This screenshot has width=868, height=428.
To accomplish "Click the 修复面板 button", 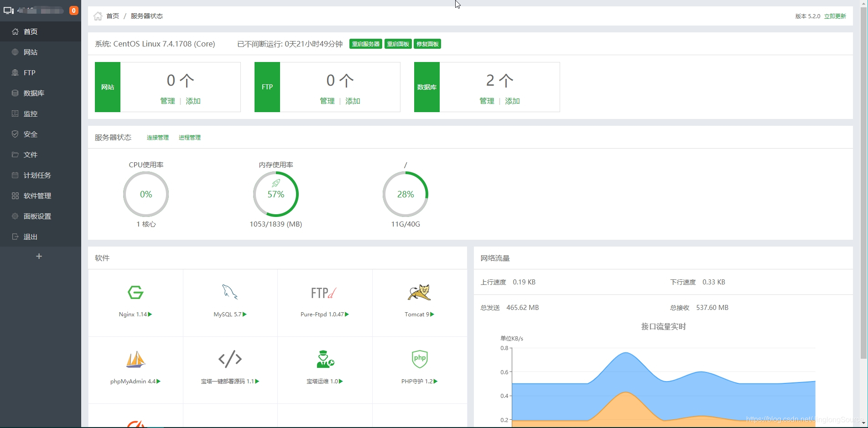I will point(427,44).
